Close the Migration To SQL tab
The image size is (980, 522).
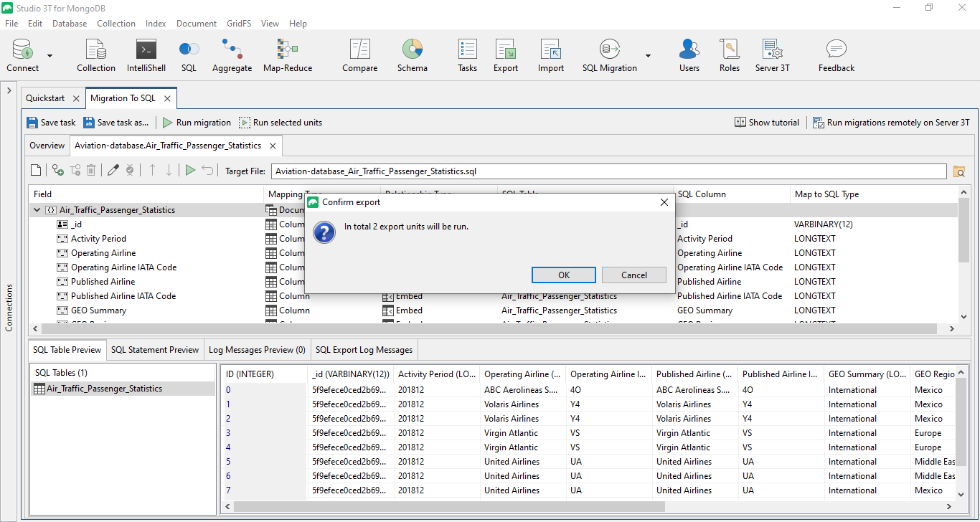(167, 98)
